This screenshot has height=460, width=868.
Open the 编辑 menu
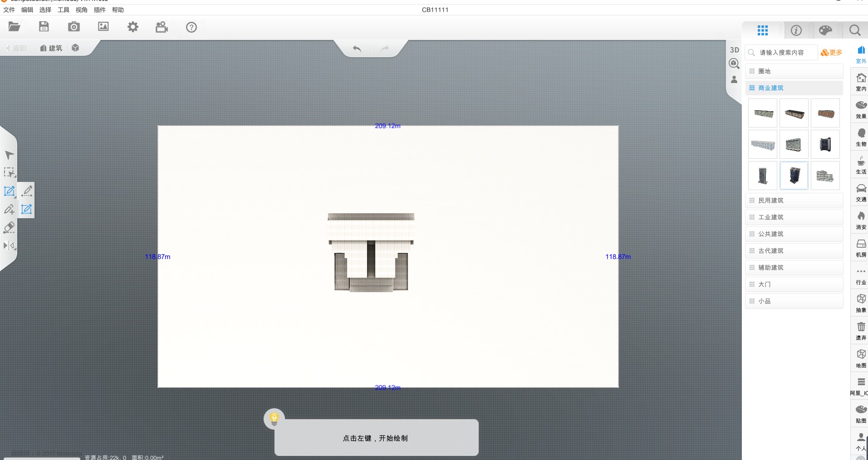tap(27, 10)
